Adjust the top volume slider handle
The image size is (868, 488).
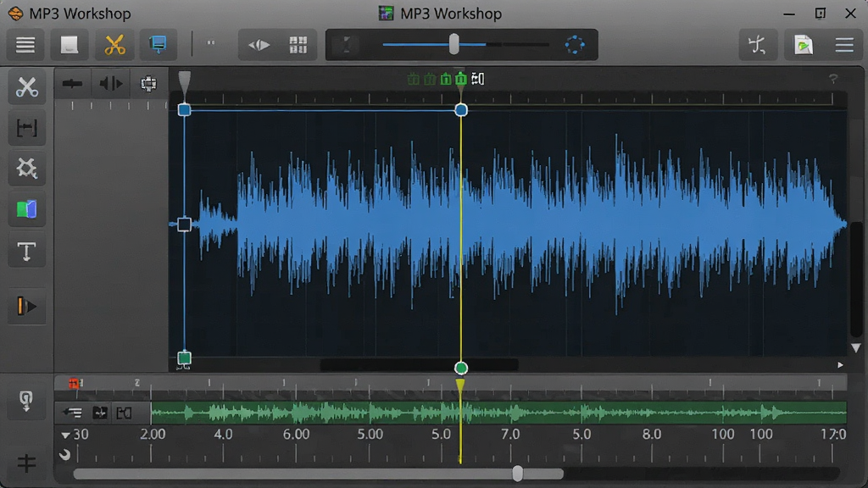[x=454, y=44]
